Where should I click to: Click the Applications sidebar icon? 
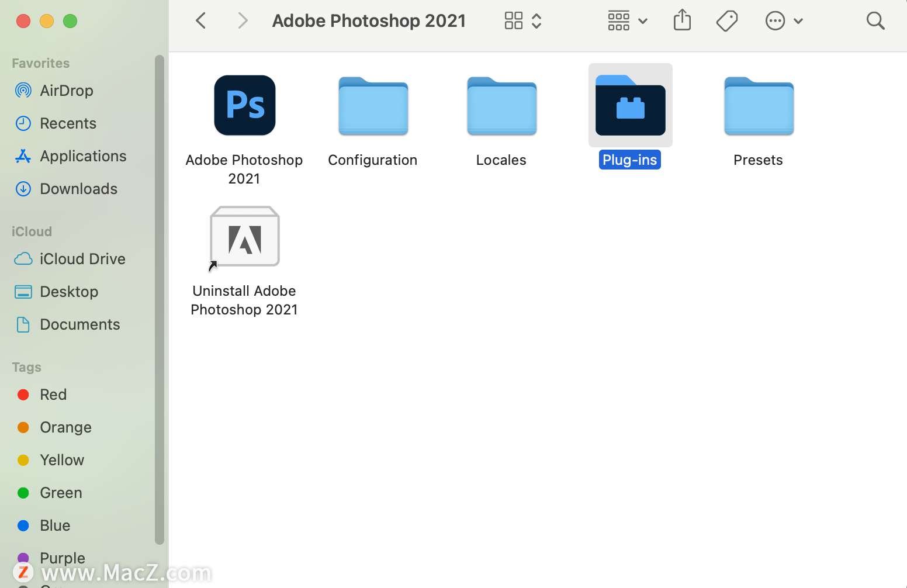click(x=23, y=156)
